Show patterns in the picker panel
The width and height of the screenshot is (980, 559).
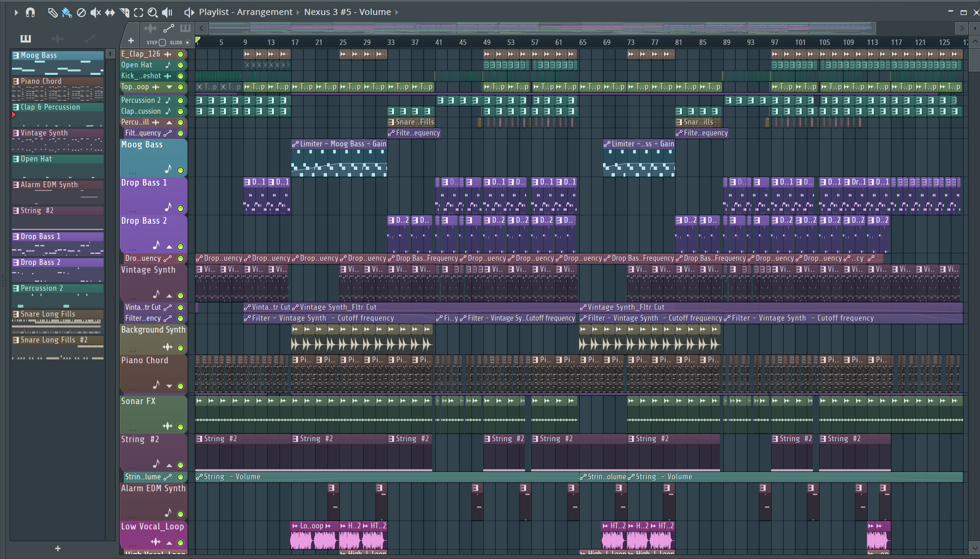[x=26, y=38]
